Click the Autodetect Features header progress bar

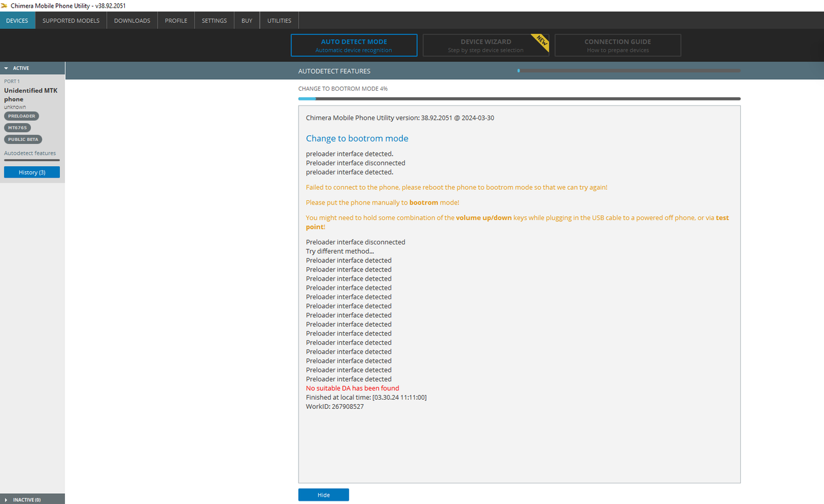click(629, 71)
